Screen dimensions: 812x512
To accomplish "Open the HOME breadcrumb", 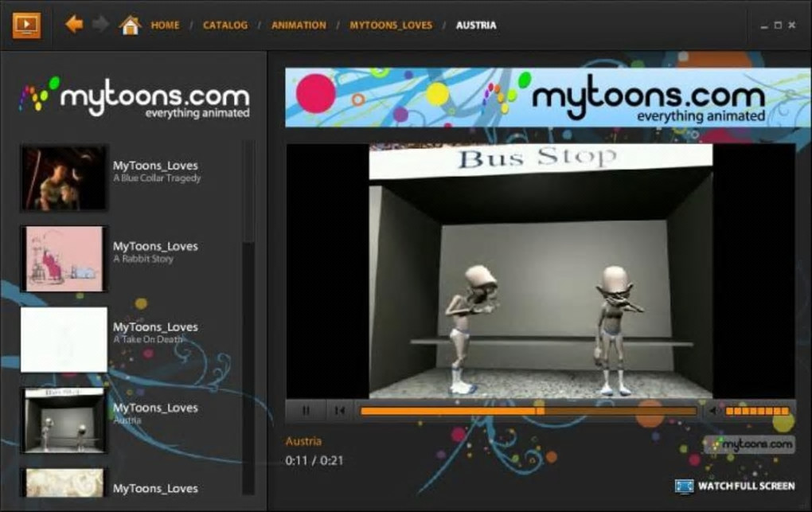I will tap(166, 25).
